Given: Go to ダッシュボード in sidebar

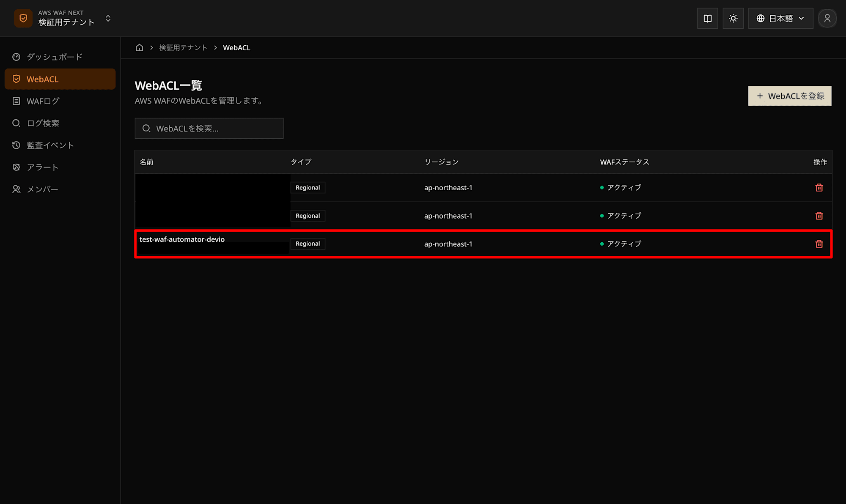Looking at the screenshot, I should (60, 57).
